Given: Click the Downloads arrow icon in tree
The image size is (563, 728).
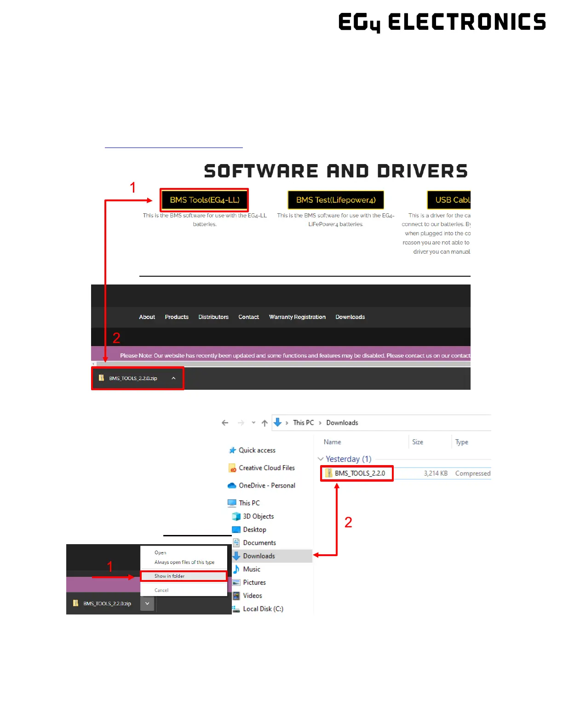Looking at the screenshot, I should (x=236, y=556).
